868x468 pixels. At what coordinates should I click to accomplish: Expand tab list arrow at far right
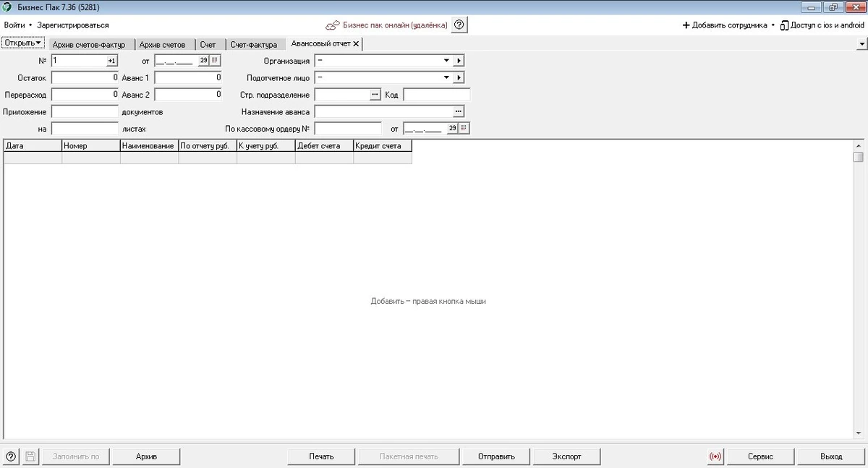point(861,44)
